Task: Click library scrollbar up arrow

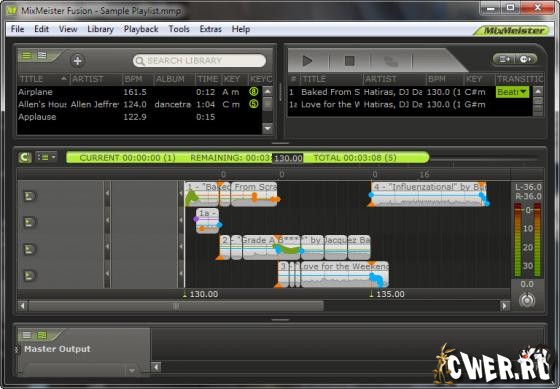Action: click(x=268, y=91)
